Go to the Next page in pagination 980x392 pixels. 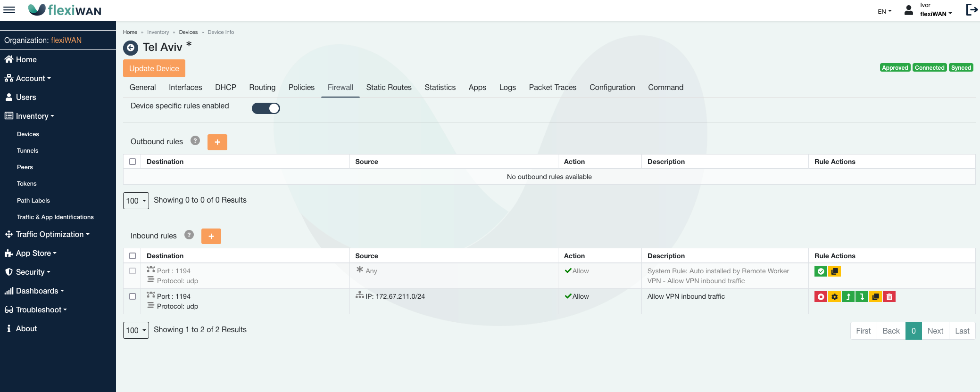click(935, 331)
